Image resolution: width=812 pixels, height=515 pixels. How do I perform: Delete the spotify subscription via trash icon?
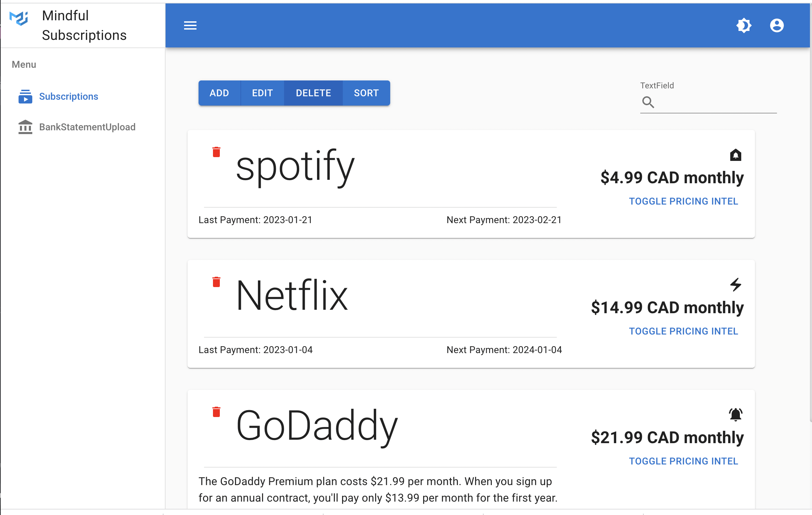(x=216, y=152)
